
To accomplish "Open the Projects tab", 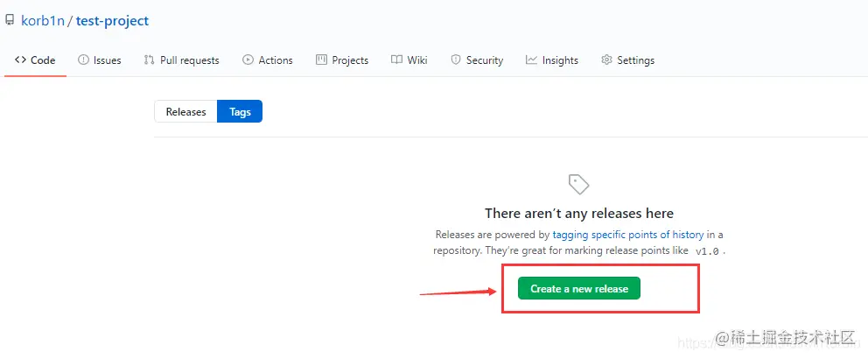I will click(x=342, y=60).
